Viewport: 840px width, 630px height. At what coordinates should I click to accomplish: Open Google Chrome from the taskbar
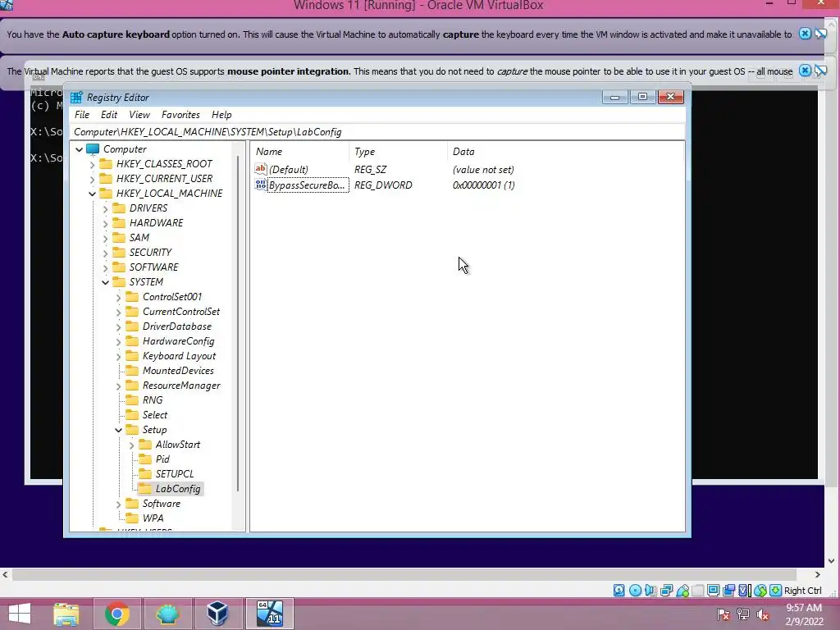click(116, 614)
